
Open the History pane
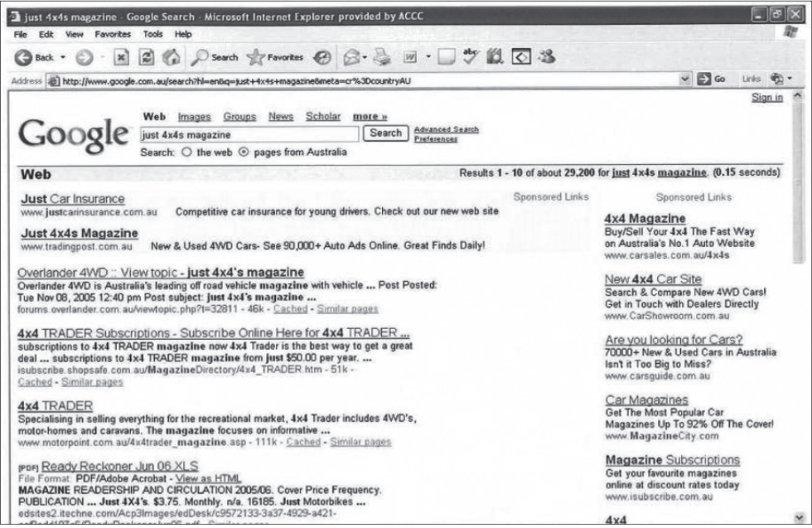pos(322,57)
